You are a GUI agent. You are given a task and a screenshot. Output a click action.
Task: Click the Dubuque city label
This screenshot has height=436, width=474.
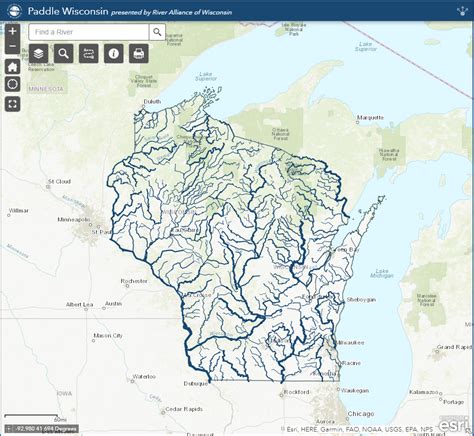pyautogui.click(x=196, y=384)
